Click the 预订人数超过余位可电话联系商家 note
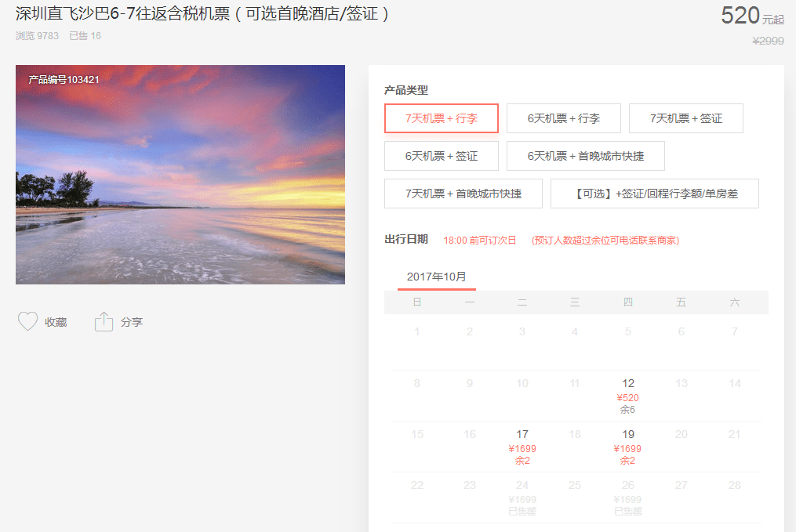Viewport: 796px width, 532px height. [605, 241]
